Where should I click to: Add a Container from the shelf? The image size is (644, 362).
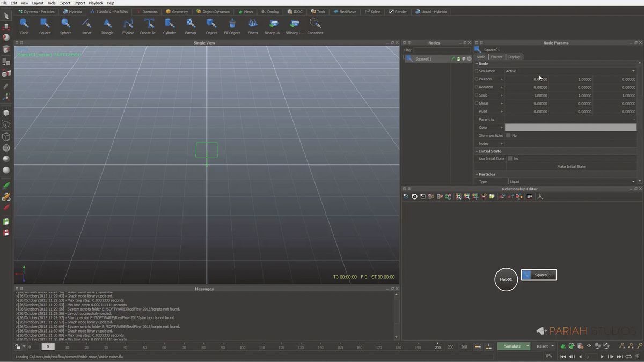(x=315, y=25)
